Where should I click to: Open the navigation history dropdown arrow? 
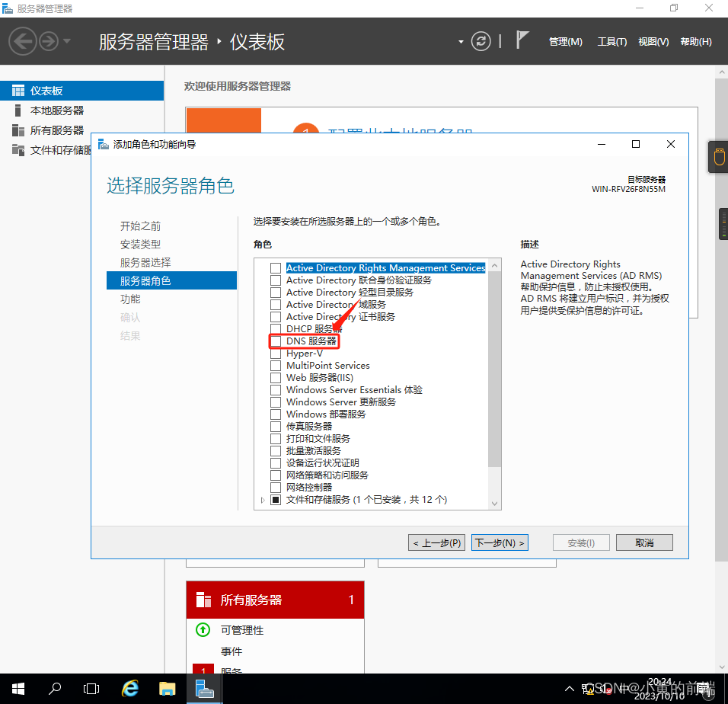(x=67, y=41)
